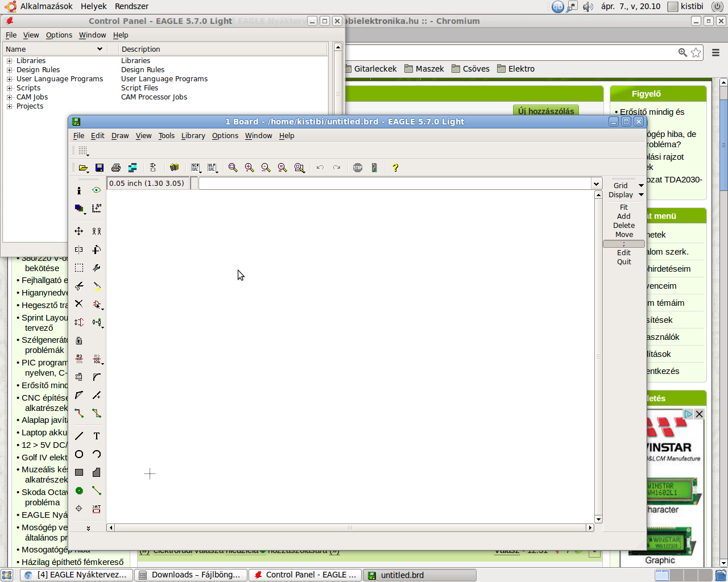The image size is (728, 582).
Task: Click the Stop sign icon
Action: [x=358, y=168]
